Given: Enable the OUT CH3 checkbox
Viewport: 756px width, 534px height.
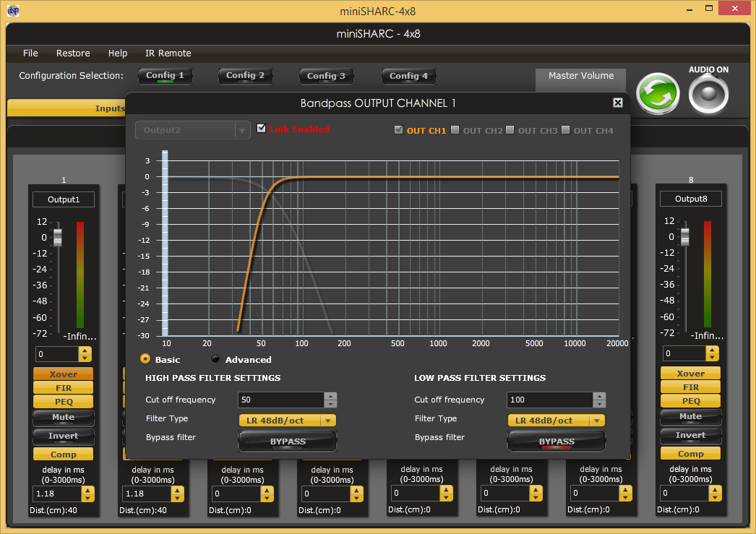Looking at the screenshot, I should (x=510, y=129).
